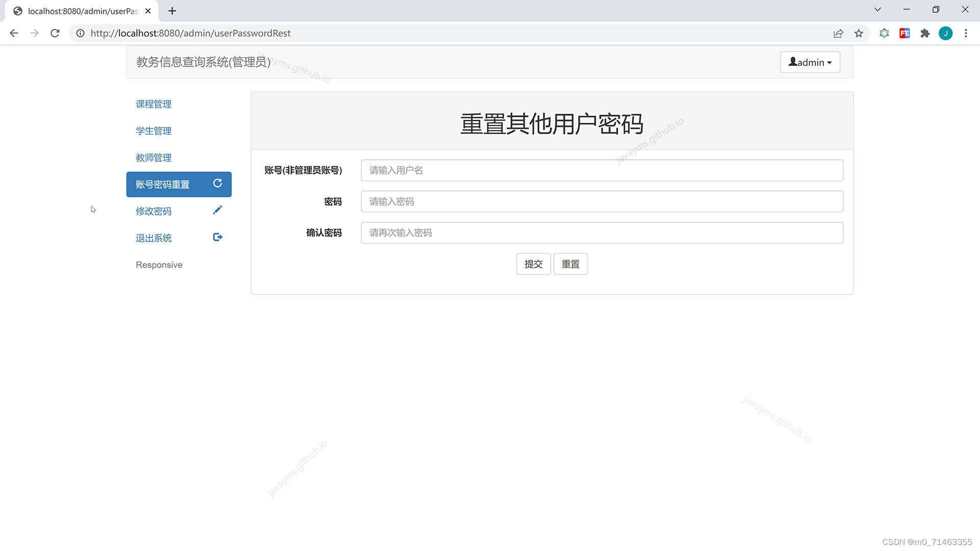
Task: Click the refresh icon beside 账号密码重置
Action: (217, 183)
